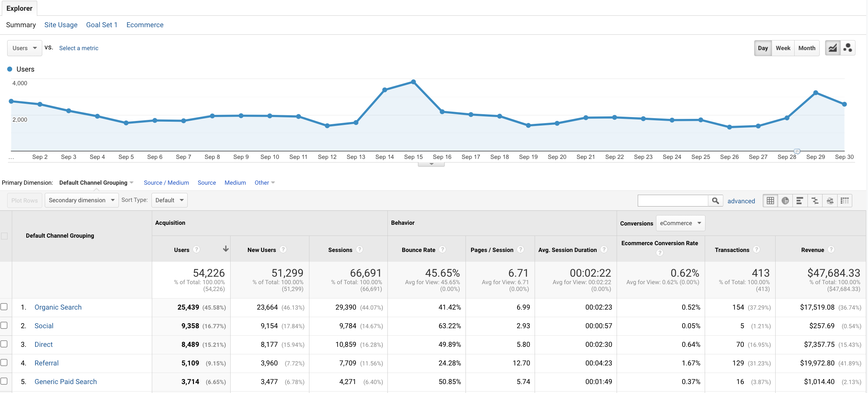Viewport: 868px width, 393px height.
Task: Open the Users metric dropdown
Action: [x=24, y=48]
